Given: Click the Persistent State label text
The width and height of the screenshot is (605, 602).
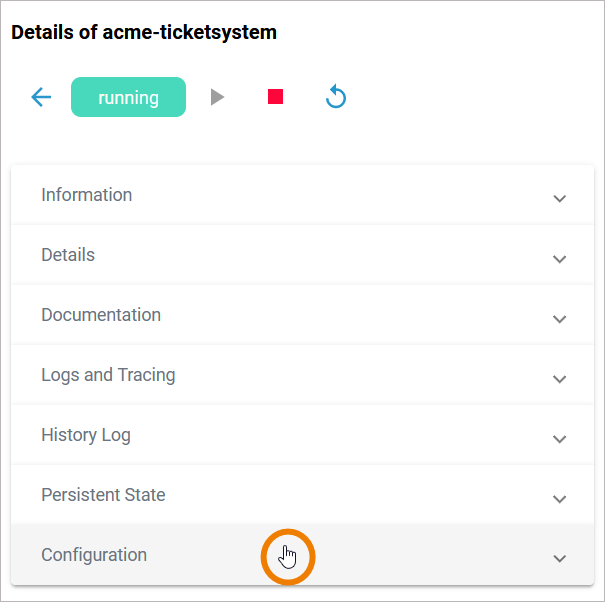Looking at the screenshot, I should (103, 495).
